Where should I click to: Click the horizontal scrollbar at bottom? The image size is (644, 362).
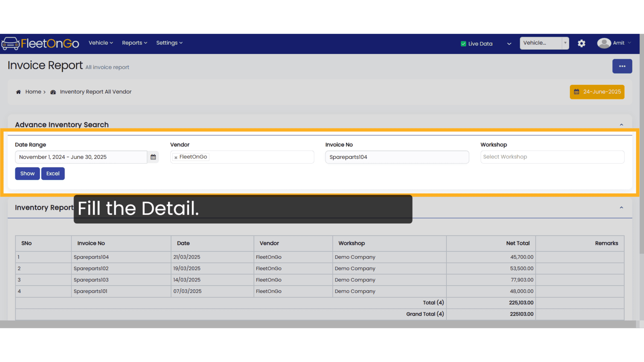tap(318, 324)
